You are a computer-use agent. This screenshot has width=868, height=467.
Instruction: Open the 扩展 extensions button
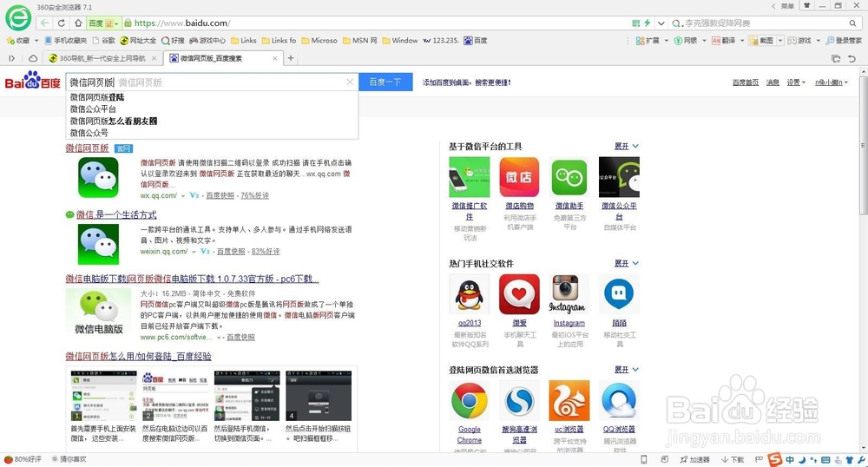[x=648, y=41]
